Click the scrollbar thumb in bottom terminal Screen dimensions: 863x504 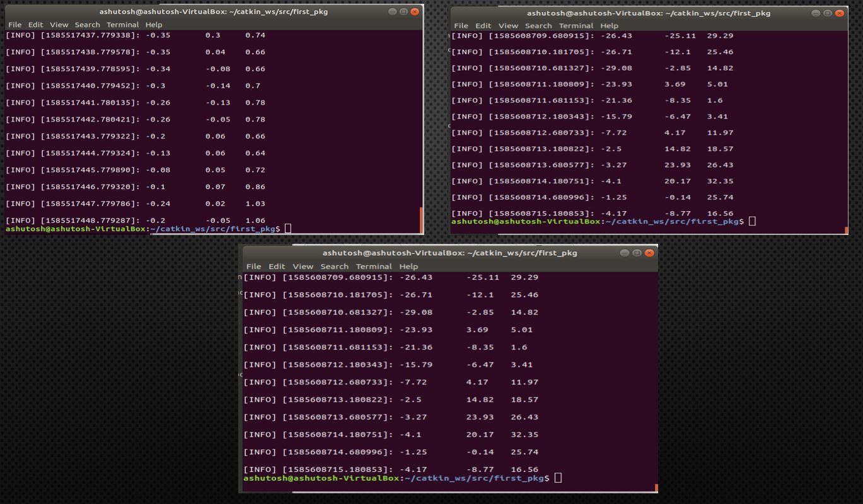point(656,487)
